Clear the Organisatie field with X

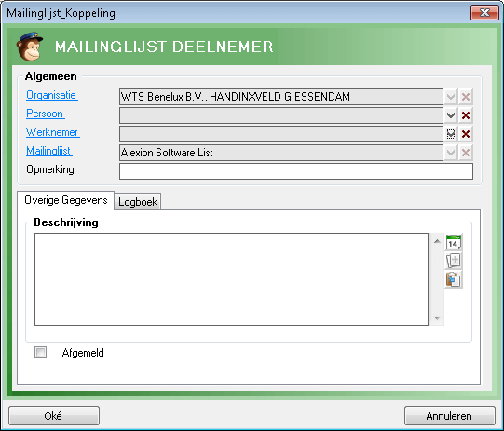pos(466,97)
